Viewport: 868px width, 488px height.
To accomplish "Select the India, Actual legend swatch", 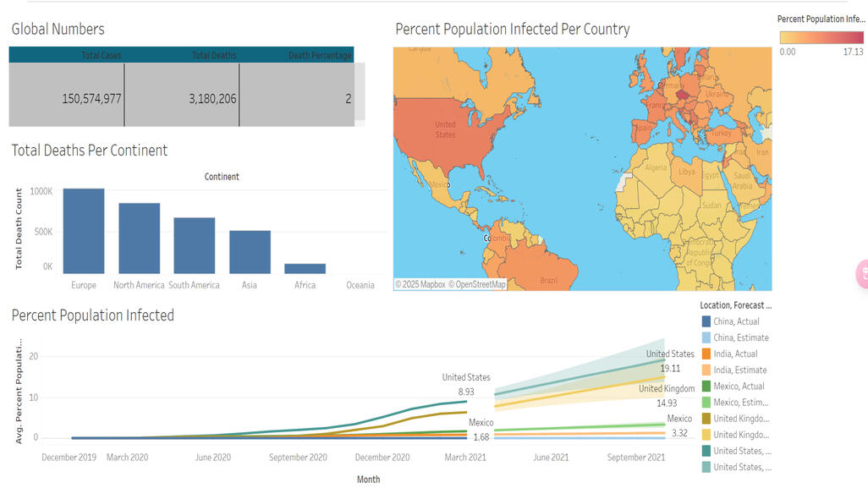I will [706, 354].
